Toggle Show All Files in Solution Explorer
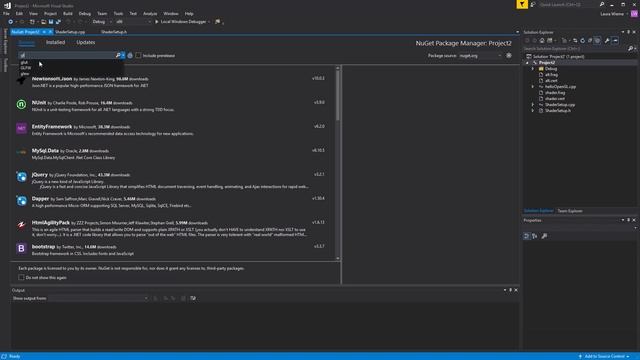Viewport: 640px width, 360px height. point(598,40)
